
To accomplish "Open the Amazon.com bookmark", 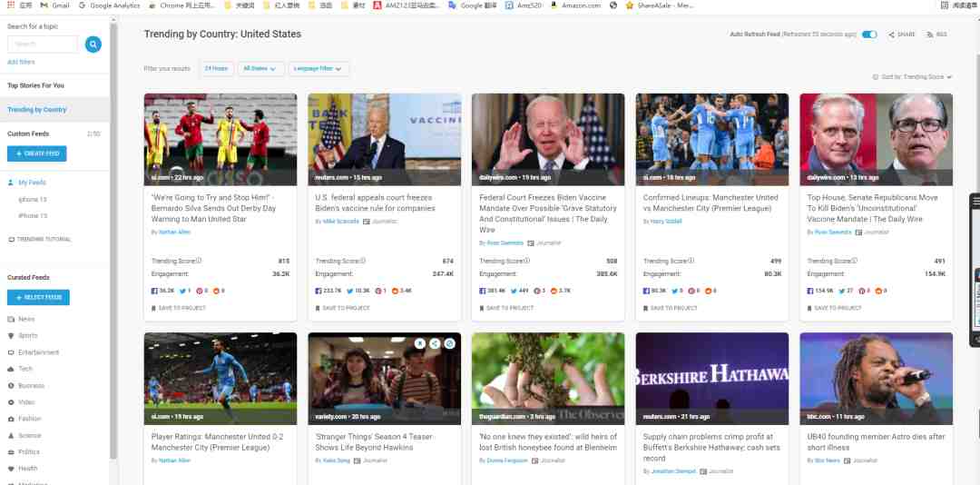I will point(575,5).
